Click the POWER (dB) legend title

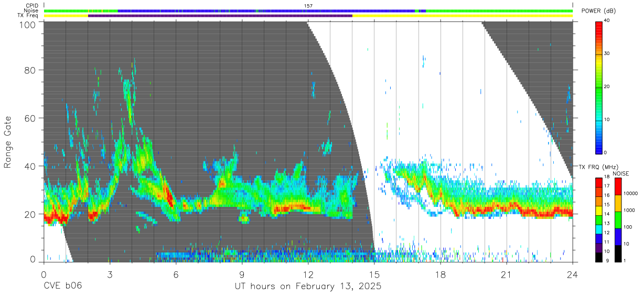click(599, 11)
